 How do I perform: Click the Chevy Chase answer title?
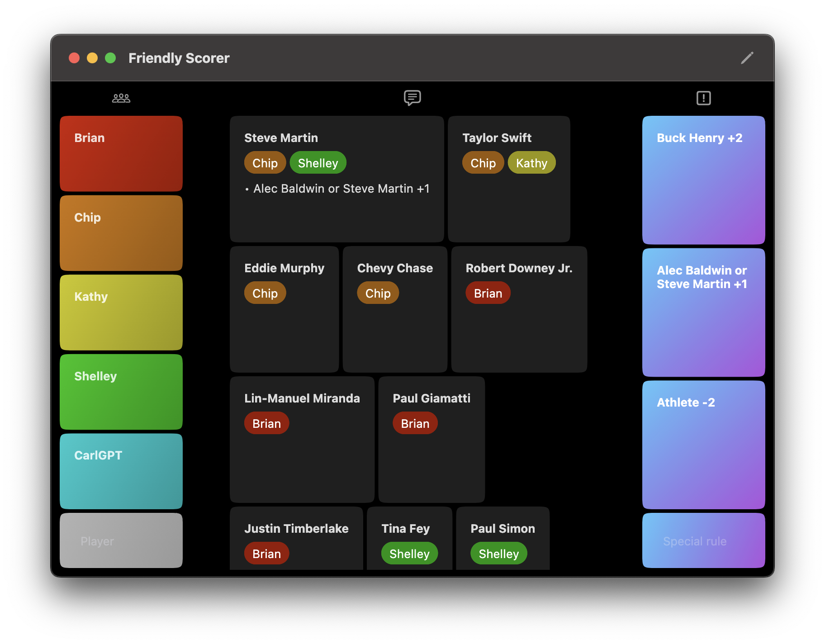tap(395, 268)
